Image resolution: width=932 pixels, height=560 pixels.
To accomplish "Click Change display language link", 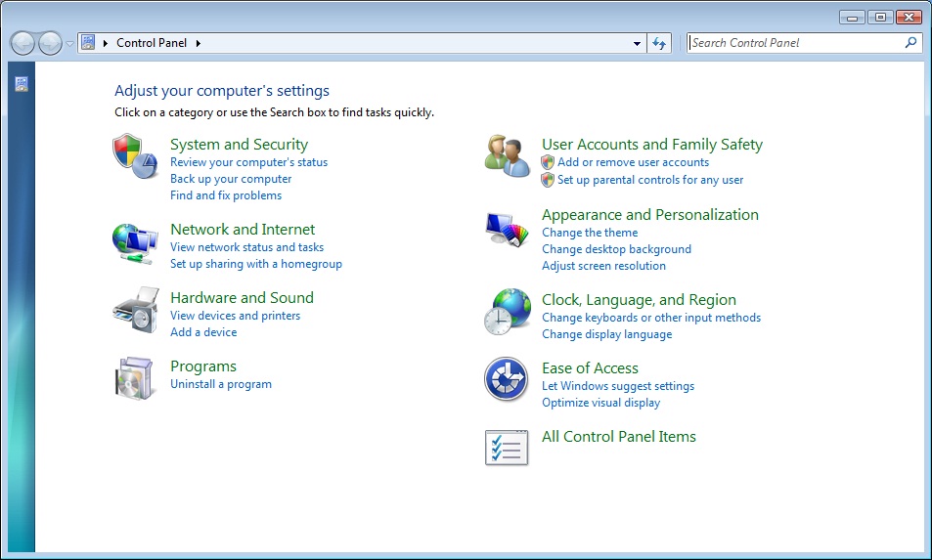I will coord(607,334).
